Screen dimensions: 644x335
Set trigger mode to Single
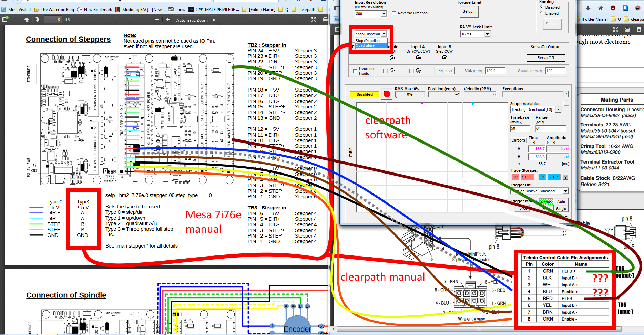pos(561,209)
